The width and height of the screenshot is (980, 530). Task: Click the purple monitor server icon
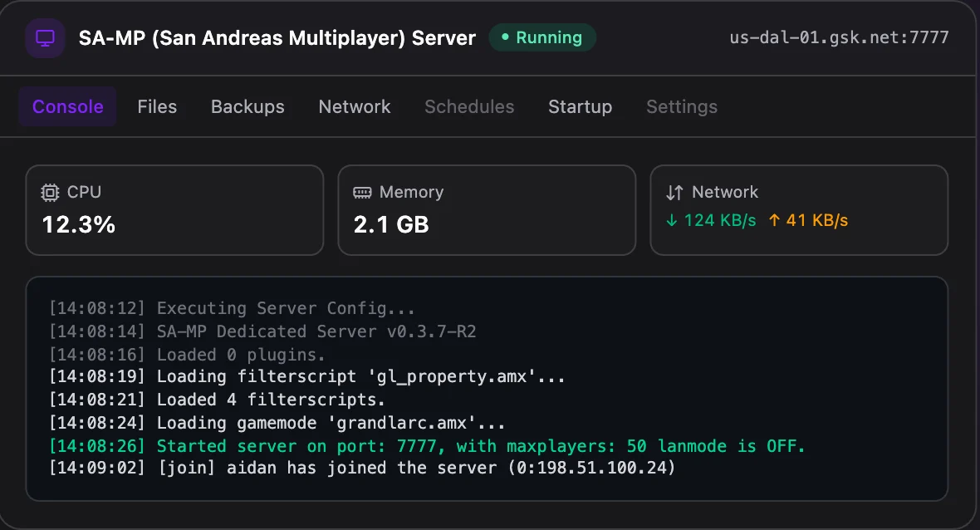coord(45,38)
